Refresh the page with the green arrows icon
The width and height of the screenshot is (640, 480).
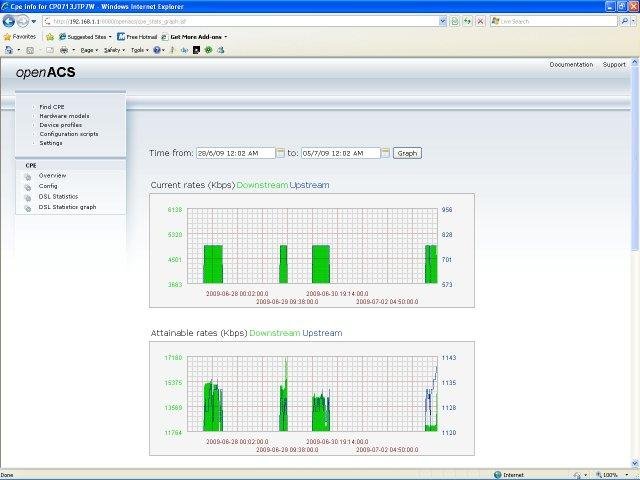[467, 21]
